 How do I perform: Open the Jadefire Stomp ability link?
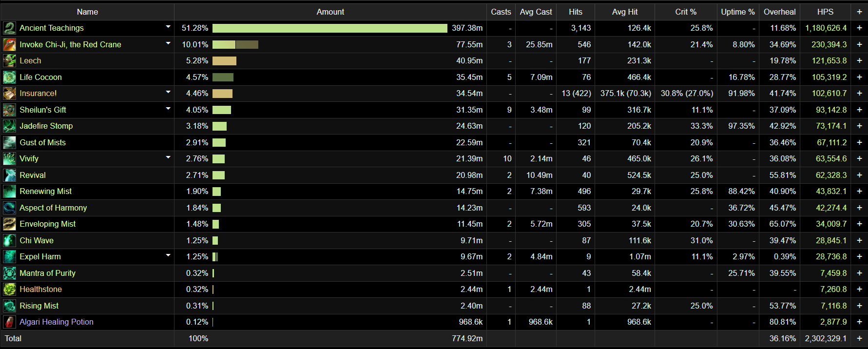(46, 126)
